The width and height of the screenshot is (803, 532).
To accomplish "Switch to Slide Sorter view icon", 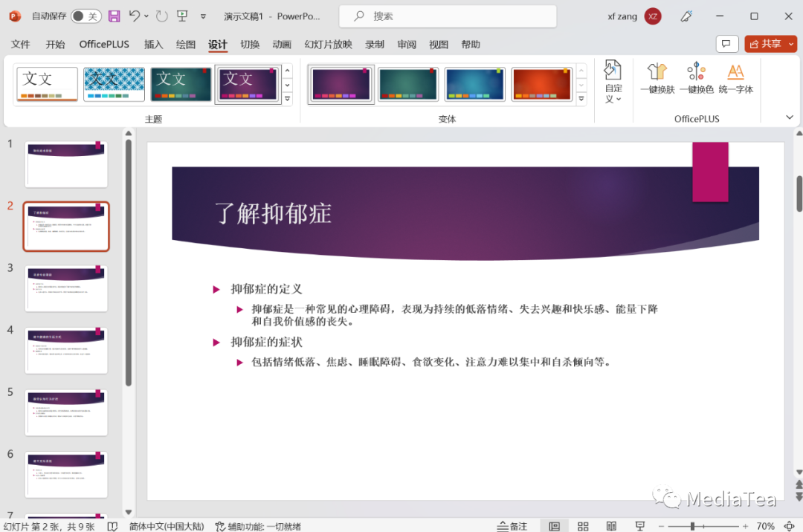I will point(583,526).
